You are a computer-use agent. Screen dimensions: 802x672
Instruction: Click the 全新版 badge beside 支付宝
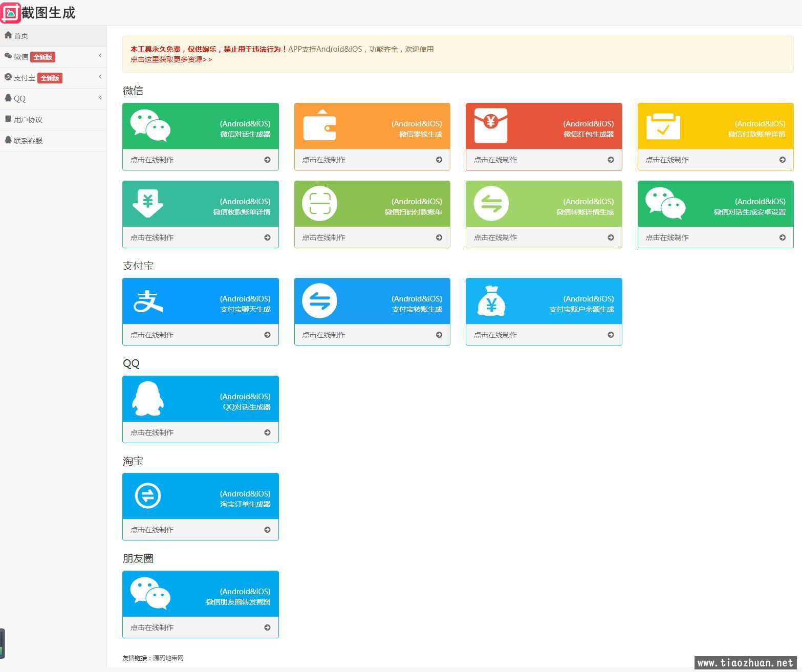50,78
